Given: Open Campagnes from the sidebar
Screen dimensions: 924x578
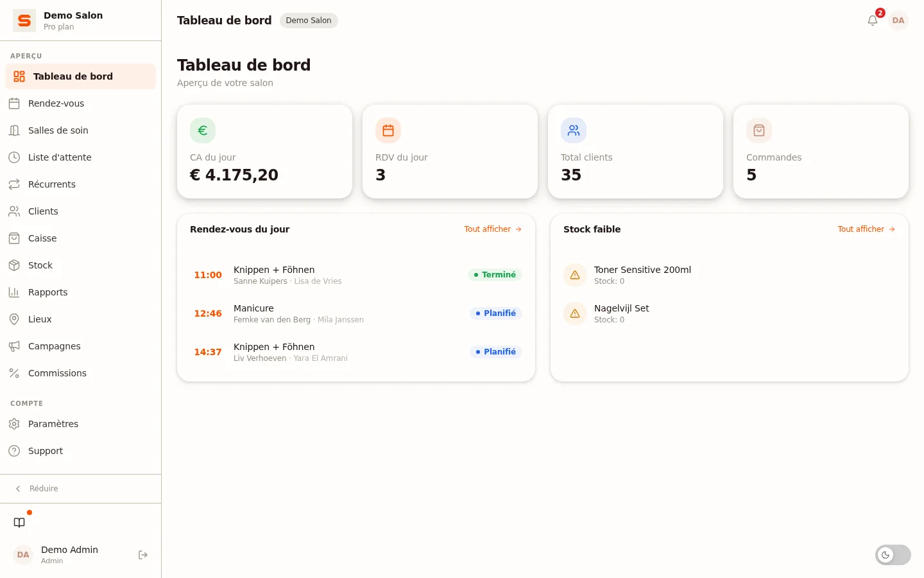Looking at the screenshot, I should click(81, 346).
